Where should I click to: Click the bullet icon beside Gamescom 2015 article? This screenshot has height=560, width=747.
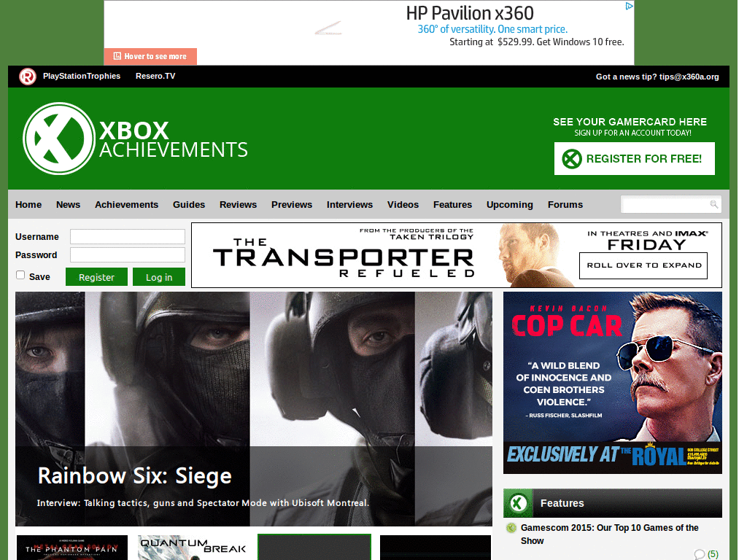click(x=511, y=528)
